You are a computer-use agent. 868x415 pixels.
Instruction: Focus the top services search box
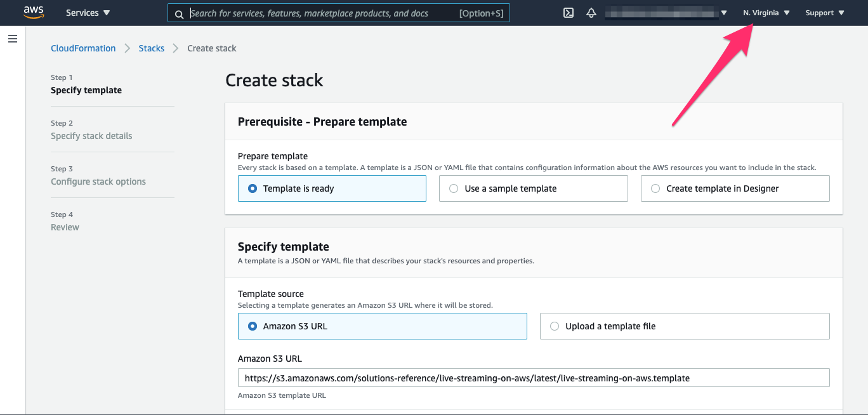point(339,13)
